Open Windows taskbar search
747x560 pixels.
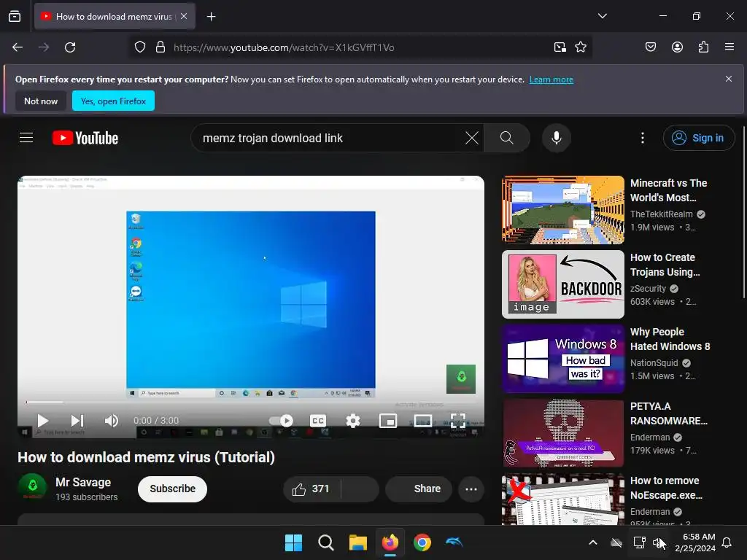pos(326,542)
